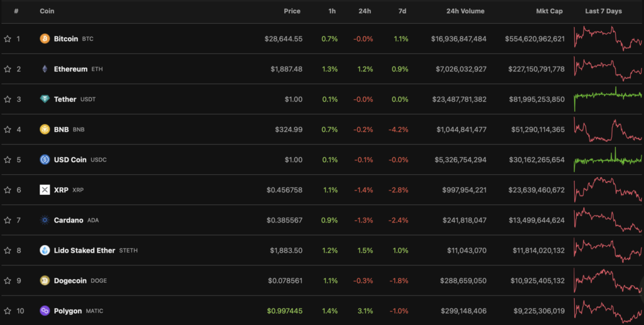Toggle the favorite star for Tether

(8, 99)
